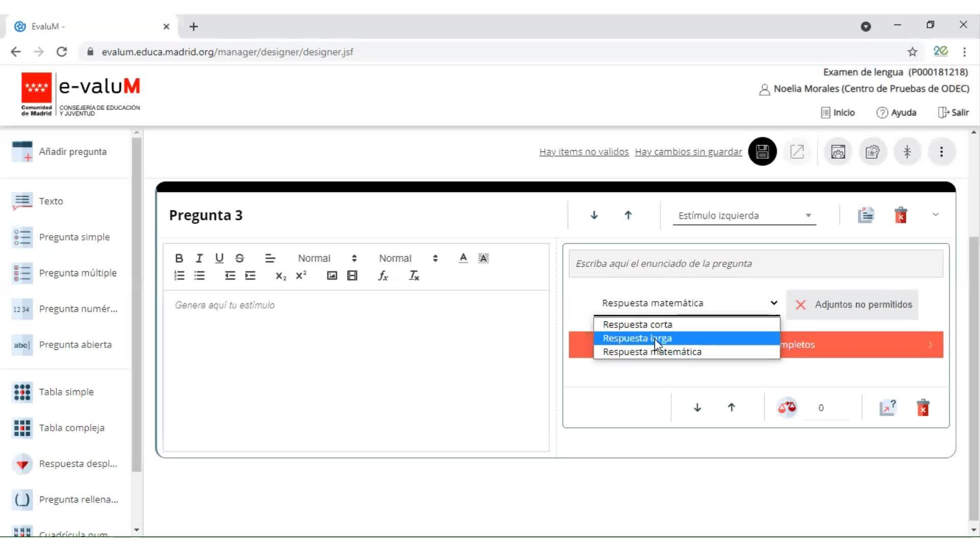Insert image into the stimulus editor
Viewport: 980px width, 551px height.
point(332,276)
